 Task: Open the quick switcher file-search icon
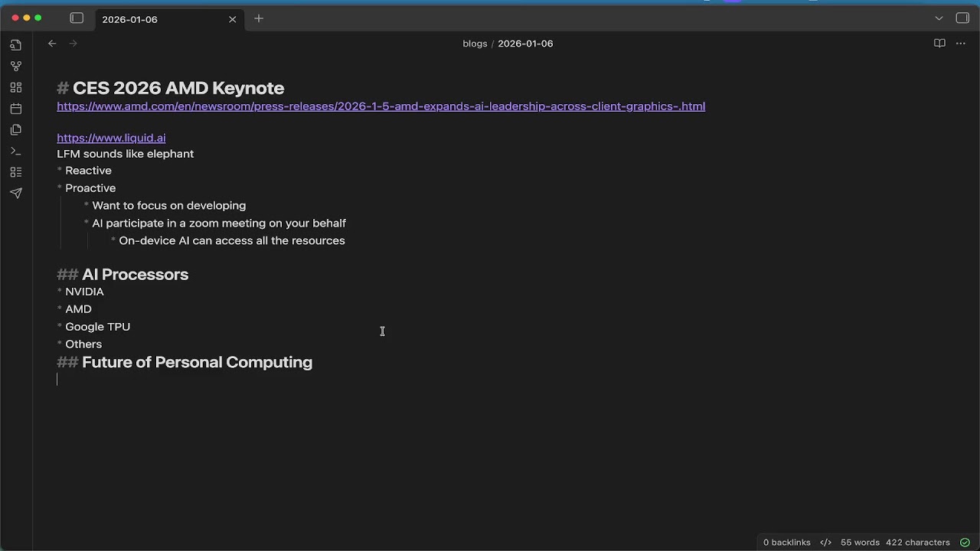pos(16,45)
